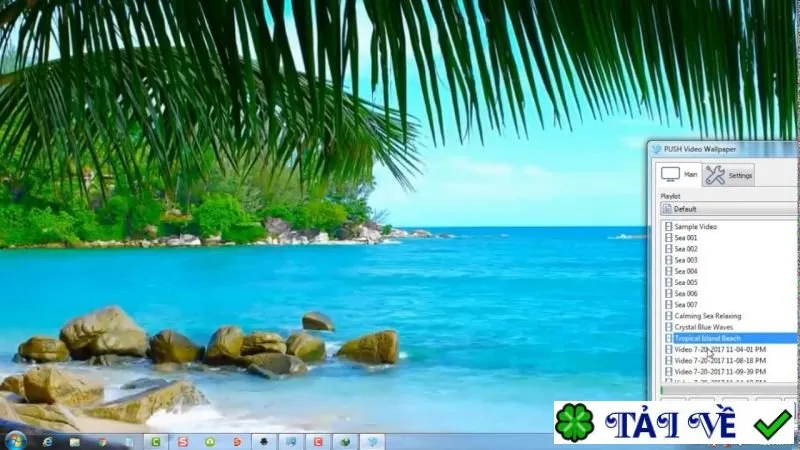This screenshot has width=800, height=450.
Task: Click the film icon beside Sea 004
Action: (x=668, y=271)
